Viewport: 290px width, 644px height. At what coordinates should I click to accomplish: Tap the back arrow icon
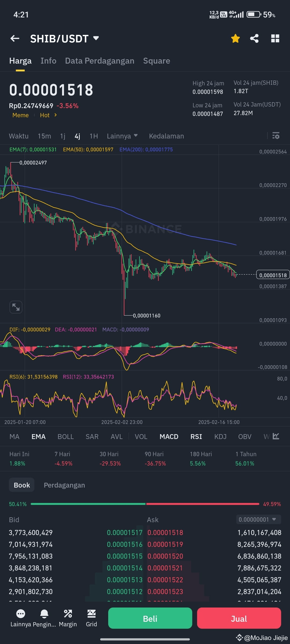15,39
